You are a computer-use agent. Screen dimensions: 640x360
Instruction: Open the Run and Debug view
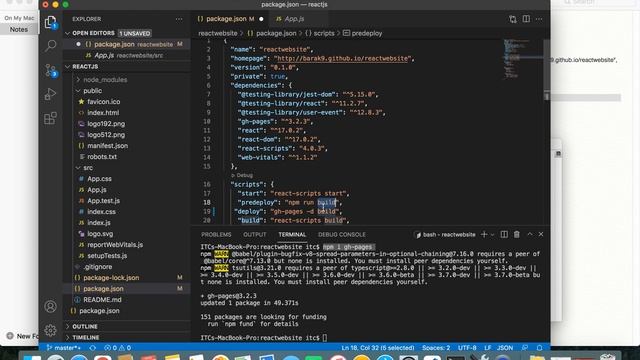pos(50,94)
